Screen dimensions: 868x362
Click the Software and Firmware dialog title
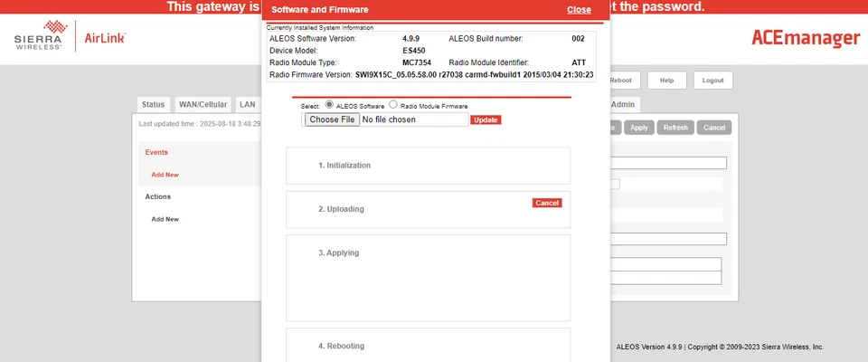pyautogui.click(x=320, y=10)
